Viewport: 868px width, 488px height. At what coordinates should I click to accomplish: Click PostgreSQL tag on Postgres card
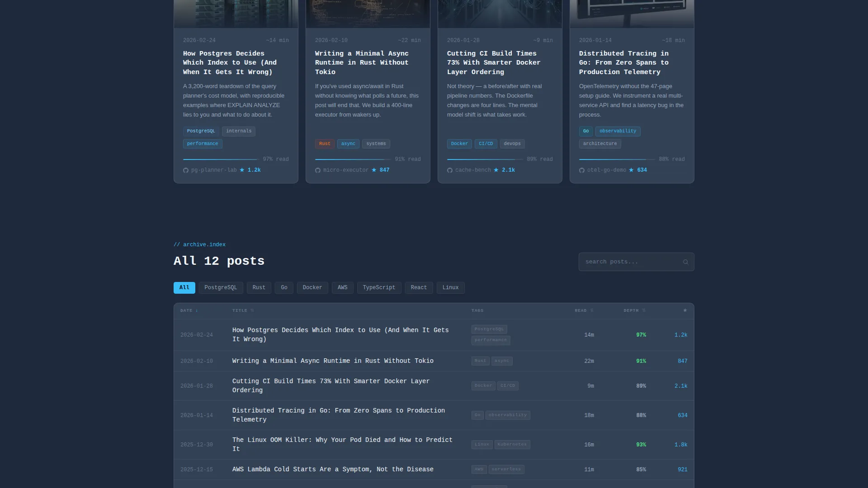click(201, 131)
